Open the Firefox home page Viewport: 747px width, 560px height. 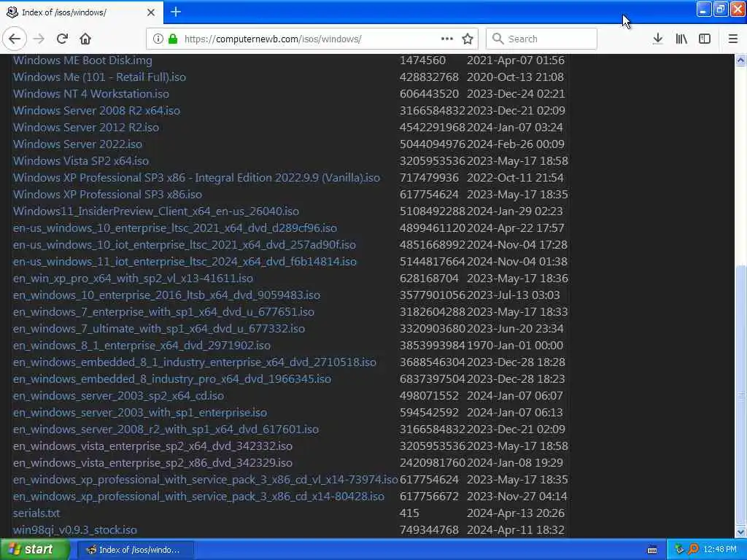coord(85,39)
